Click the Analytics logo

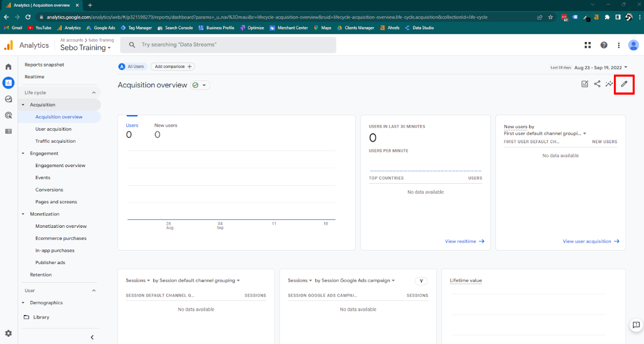pyautogui.click(x=26, y=45)
